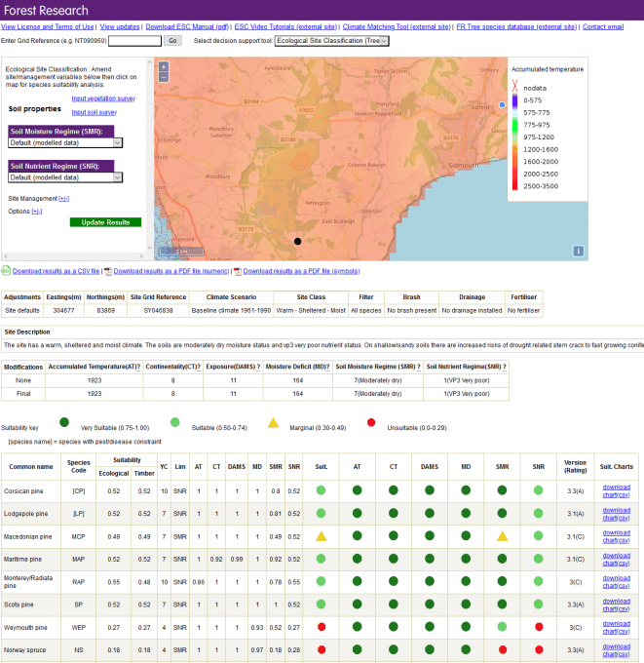This screenshot has width=644, height=663.
Task: Click the 2500-3500 red legend swatch
Action: 514,185
